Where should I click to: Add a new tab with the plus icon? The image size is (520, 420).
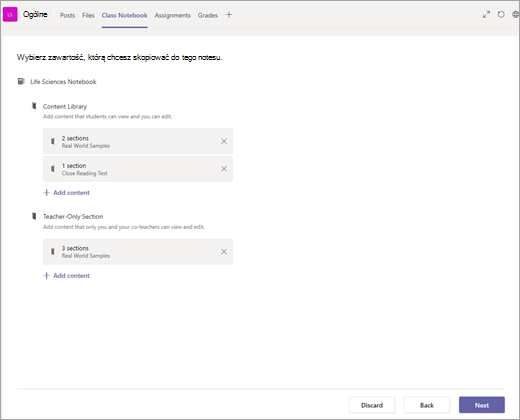(229, 15)
